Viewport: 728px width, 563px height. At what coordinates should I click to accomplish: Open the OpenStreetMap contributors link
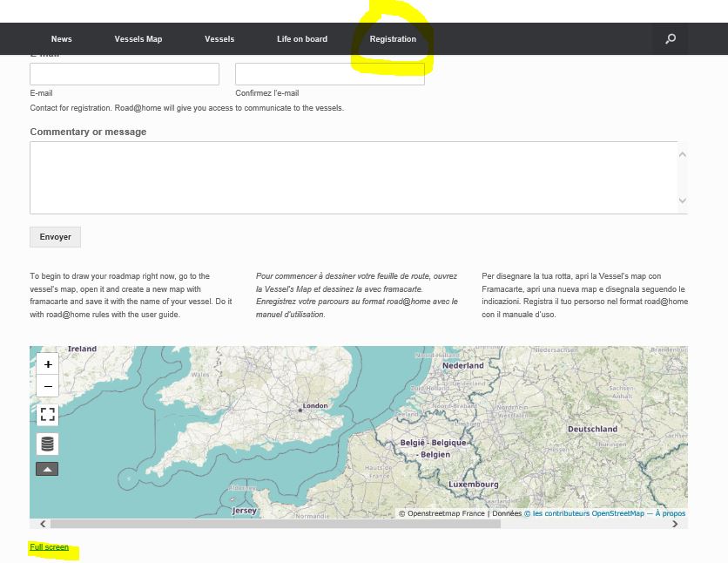(584, 513)
